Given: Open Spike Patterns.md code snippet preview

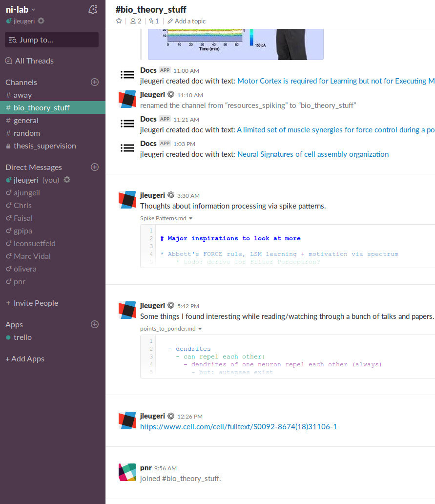Looking at the screenshot, I should 288,246.
